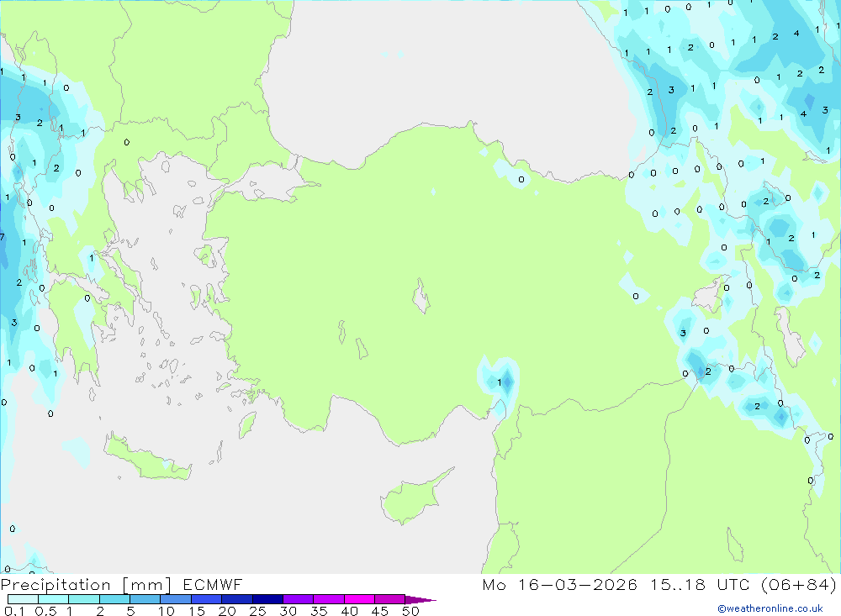Image resolution: width=841 pixels, height=616 pixels.
Task: Select the 2–5 mm sky blue legend swatch
Action: click(114, 599)
